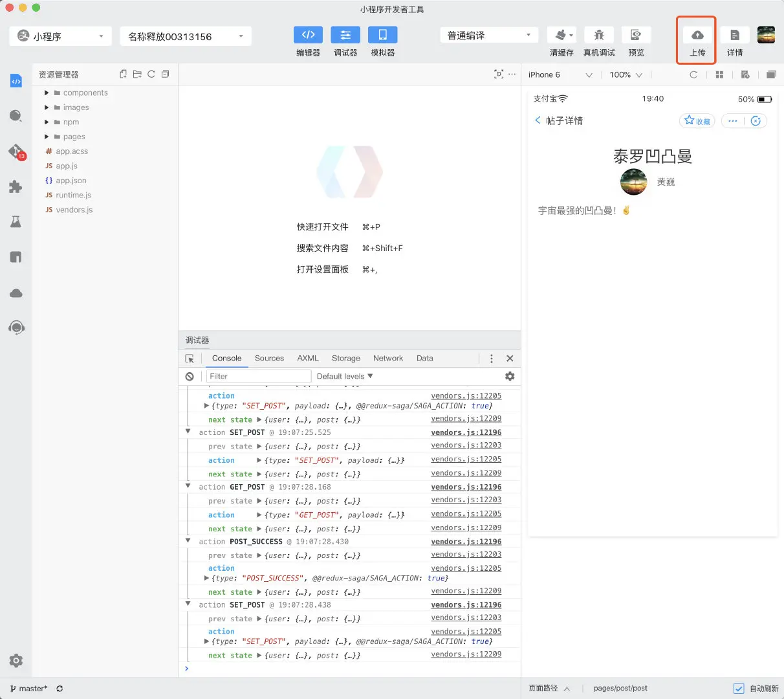The height and width of the screenshot is (699, 784).
Task: Click the element inspect picker icon
Action: pyautogui.click(x=190, y=359)
